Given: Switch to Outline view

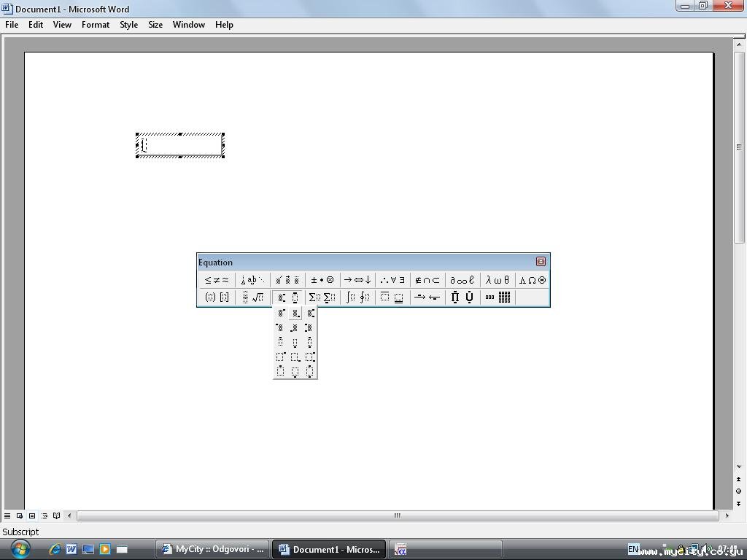Looking at the screenshot, I should click(44, 516).
